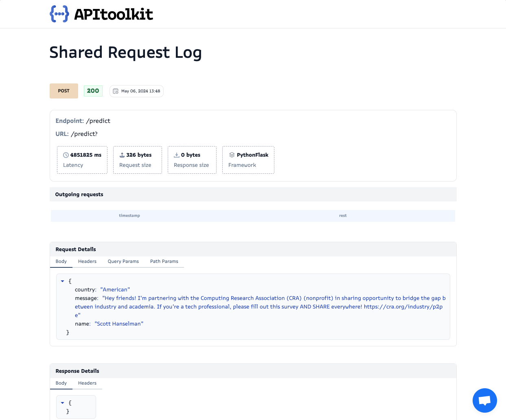Screen dimensions: 506x420
Task: Collapse the response body JSON object
Action: [x=62, y=402]
